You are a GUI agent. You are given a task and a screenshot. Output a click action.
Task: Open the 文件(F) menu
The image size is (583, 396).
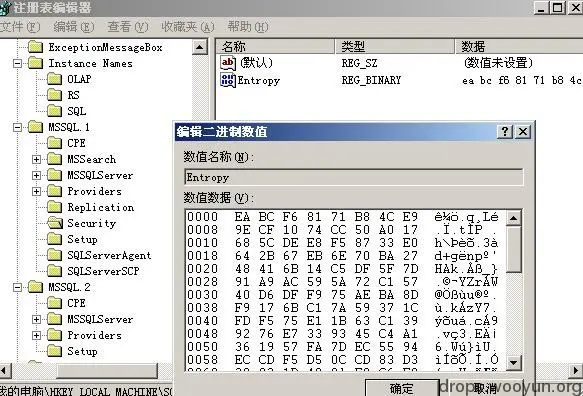click(x=19, y=26)
